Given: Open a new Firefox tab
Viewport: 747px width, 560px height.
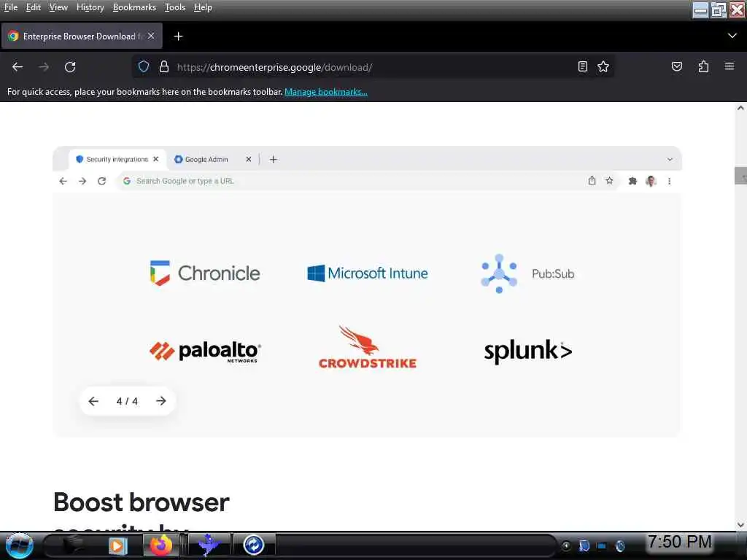Looking at the screenshot, I should (x=178, y=36).
